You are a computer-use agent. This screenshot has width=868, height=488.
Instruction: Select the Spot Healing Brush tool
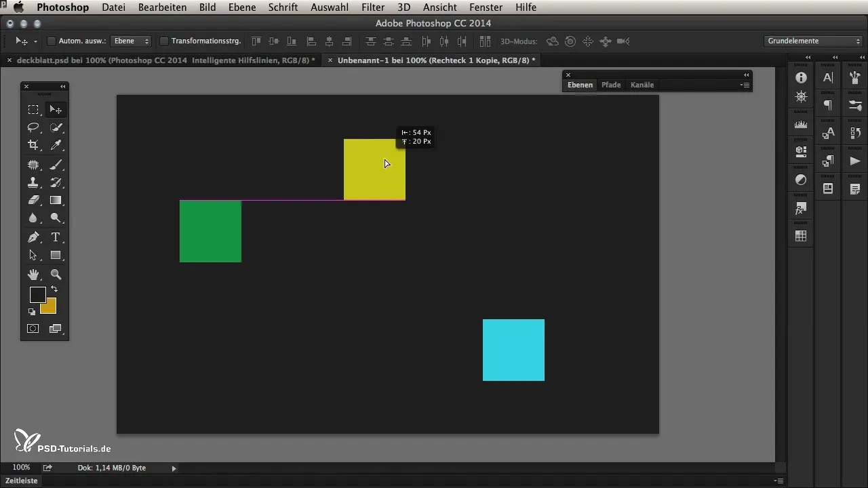tap(33, 164)
